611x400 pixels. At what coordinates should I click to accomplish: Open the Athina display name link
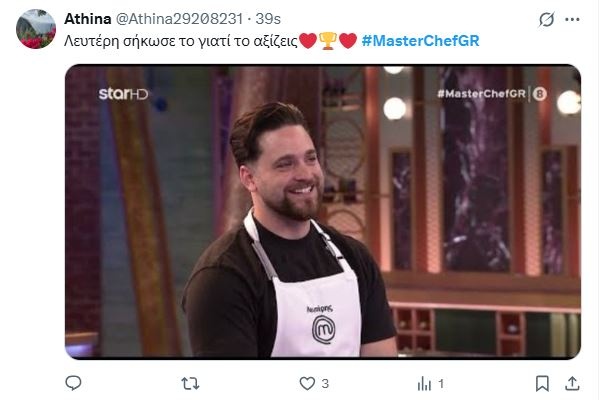[x=88, y=19]
